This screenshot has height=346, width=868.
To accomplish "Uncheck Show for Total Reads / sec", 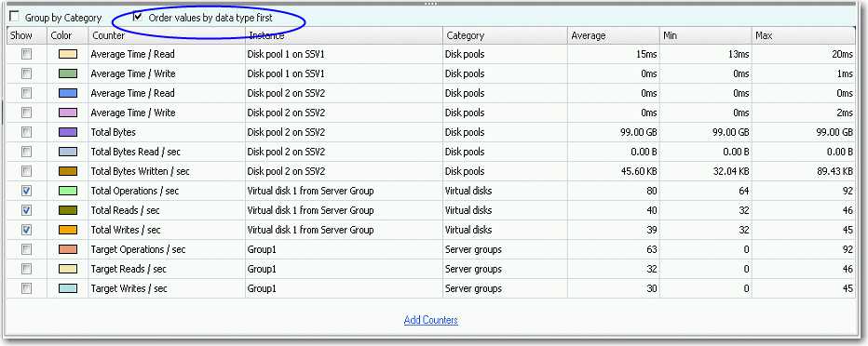I will (26, 210).
